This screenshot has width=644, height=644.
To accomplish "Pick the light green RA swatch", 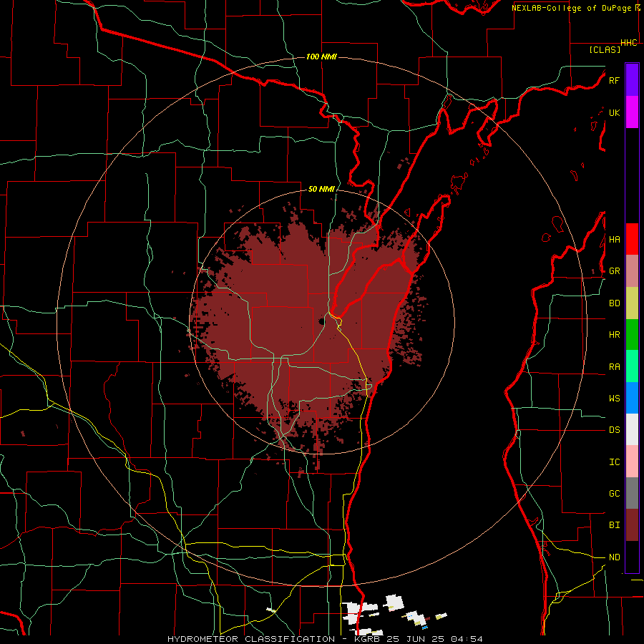I will [632, 366].
